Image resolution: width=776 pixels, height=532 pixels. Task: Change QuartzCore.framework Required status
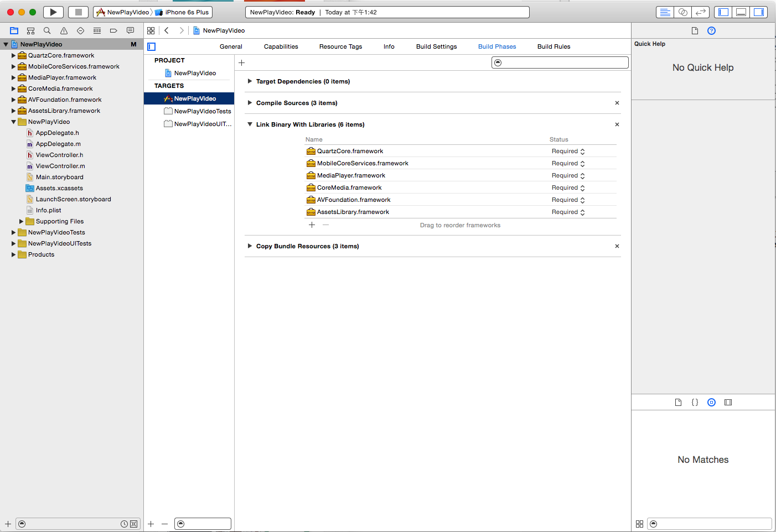tap(568, 151)
